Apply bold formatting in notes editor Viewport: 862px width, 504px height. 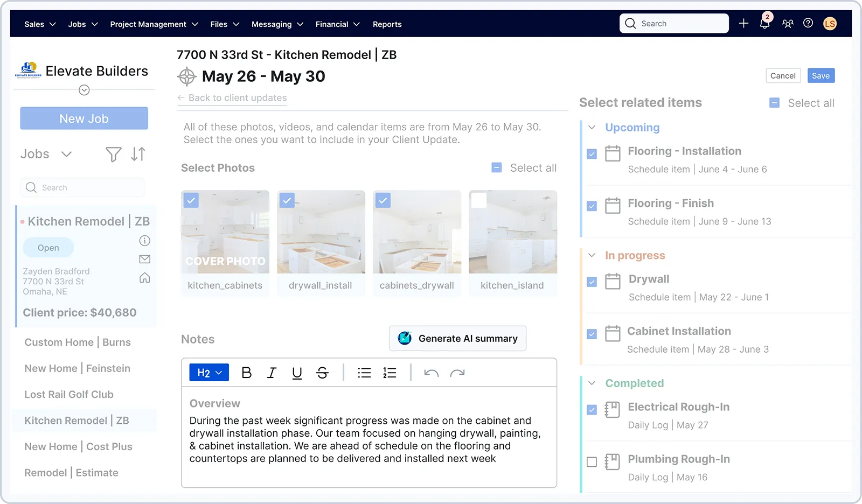point(247,373)
